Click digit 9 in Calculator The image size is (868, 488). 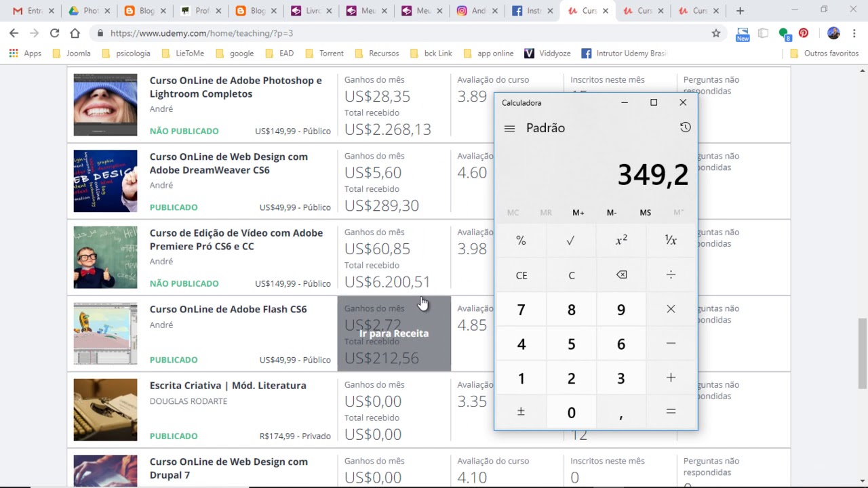[x=621, y=310]
